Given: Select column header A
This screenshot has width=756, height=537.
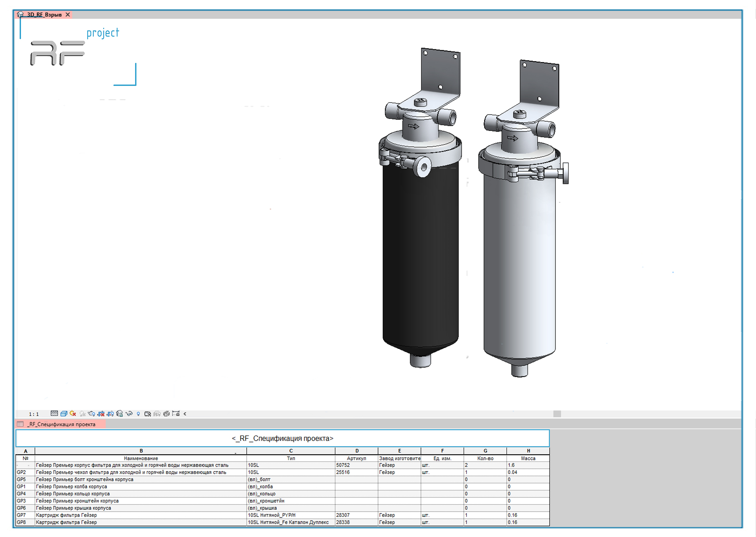Looking at the screenshot, I should tap(25, 451).
